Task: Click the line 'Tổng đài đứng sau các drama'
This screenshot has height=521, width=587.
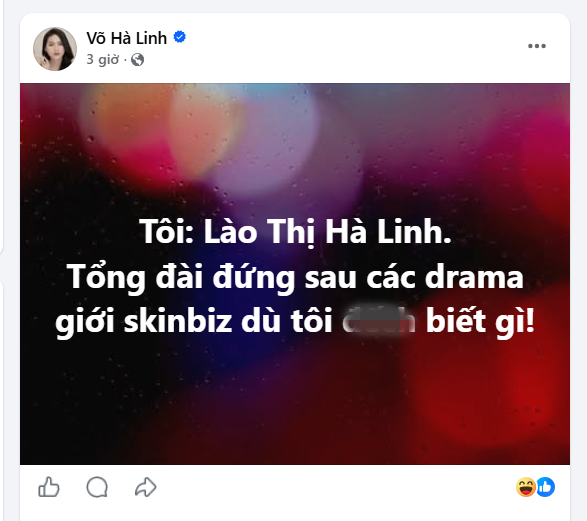Action: tap(295, 277)
